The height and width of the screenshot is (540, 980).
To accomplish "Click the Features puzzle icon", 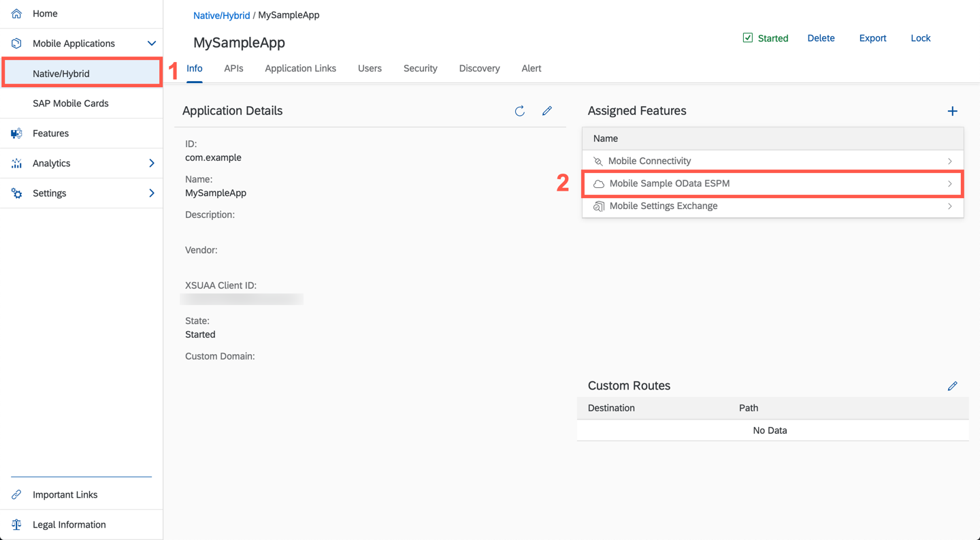I will (x=16, y=133).
